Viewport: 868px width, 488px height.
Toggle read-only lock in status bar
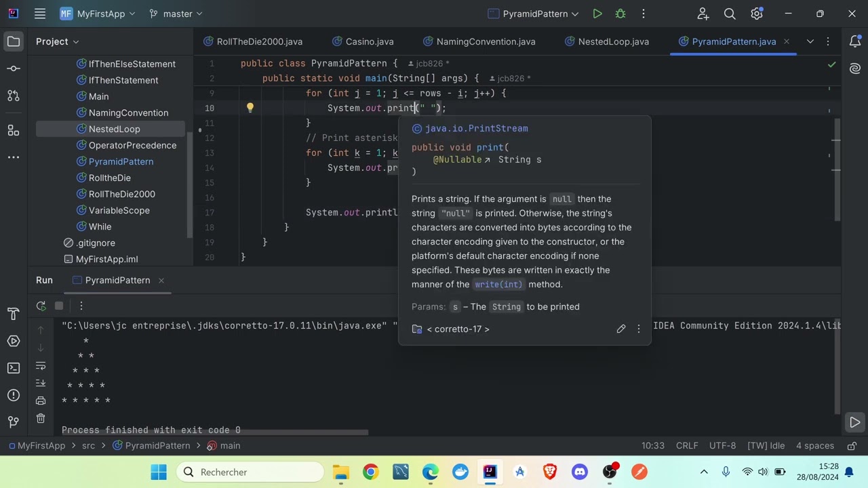[x=851, y=445]
